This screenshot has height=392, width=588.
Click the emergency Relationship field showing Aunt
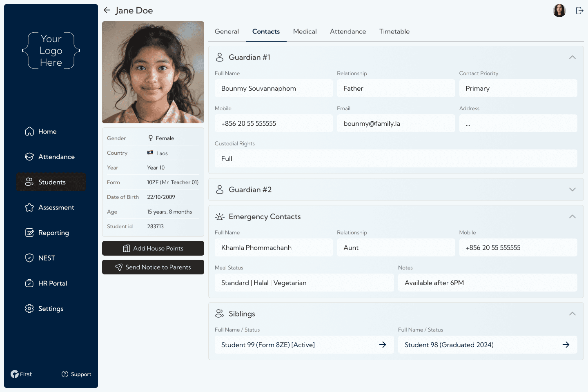396,247
